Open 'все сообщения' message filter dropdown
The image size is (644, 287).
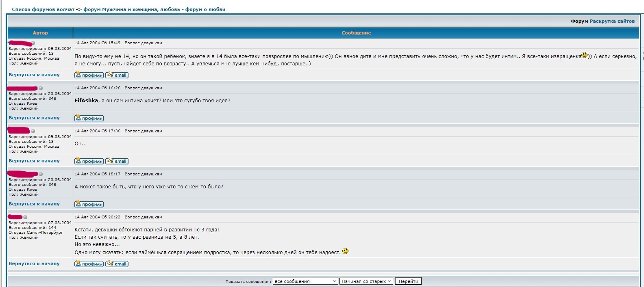305,281
